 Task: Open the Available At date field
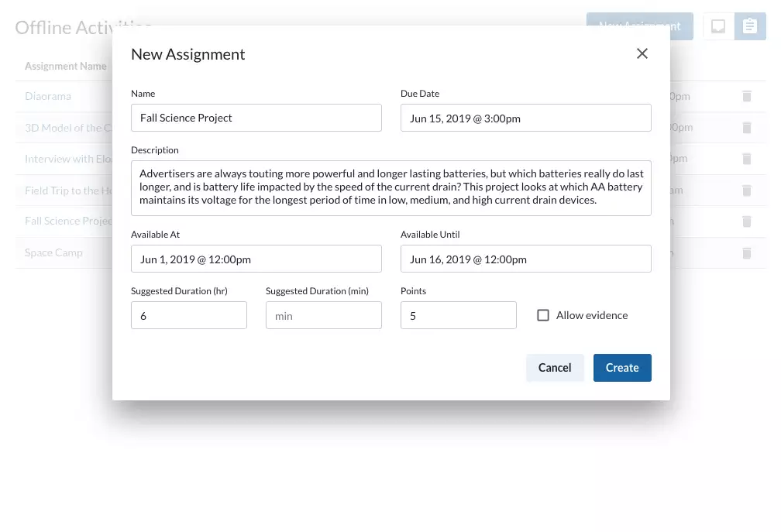(256, 259)
